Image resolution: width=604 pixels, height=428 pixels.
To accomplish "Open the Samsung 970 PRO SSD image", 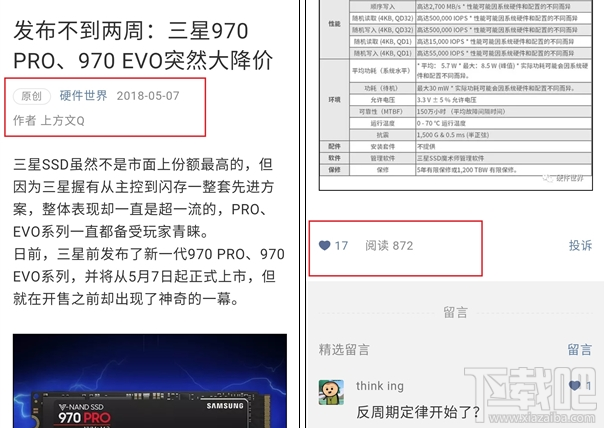I will pyautogui.click(x=150, y=381).
